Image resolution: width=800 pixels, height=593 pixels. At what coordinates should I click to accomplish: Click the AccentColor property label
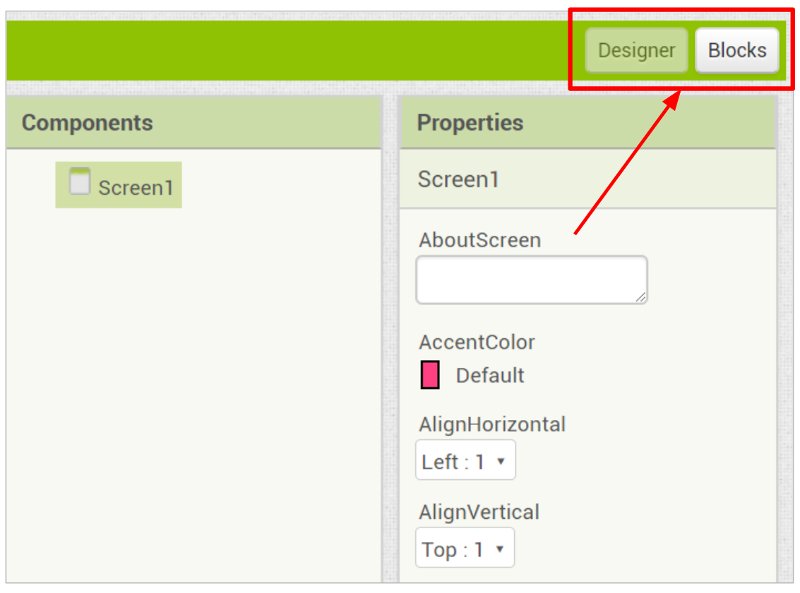coord(477,342)
